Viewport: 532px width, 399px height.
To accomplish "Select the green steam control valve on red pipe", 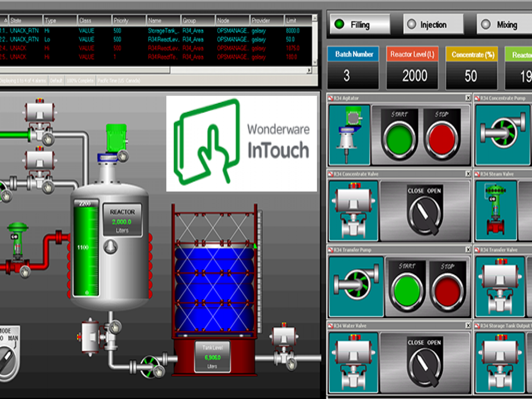I will coord(18,247).
